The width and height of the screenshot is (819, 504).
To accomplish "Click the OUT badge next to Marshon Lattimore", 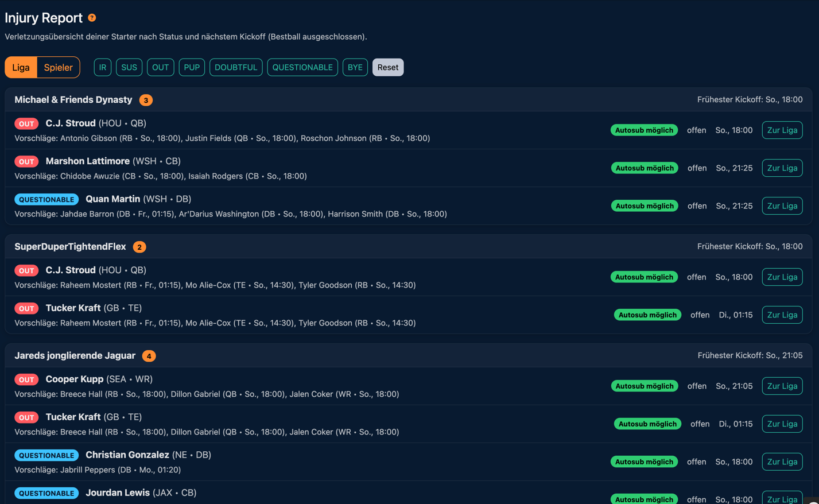I will pyautogui.click(x=26, y=162).
